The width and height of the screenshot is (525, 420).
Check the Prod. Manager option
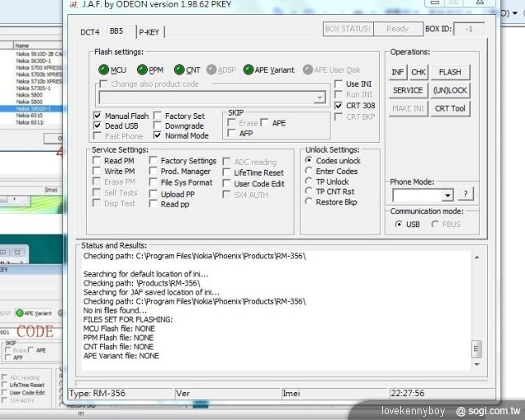coord(153,171)
